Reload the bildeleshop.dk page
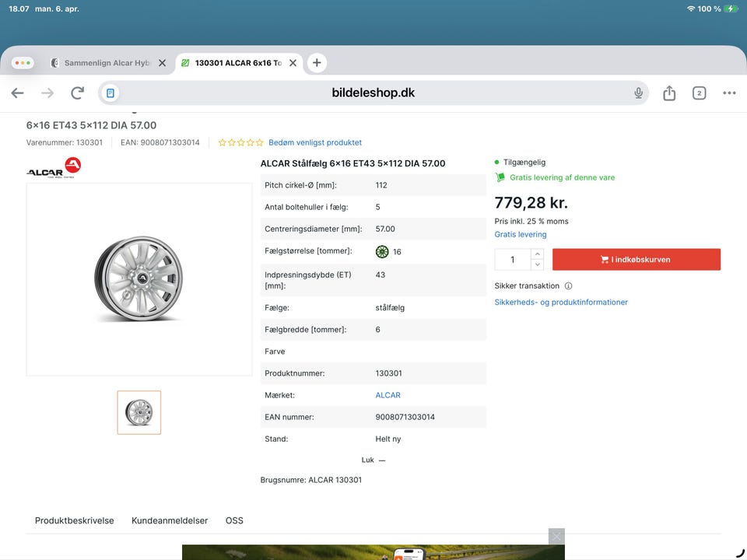747x560 pixels. (x=77, y=93)
